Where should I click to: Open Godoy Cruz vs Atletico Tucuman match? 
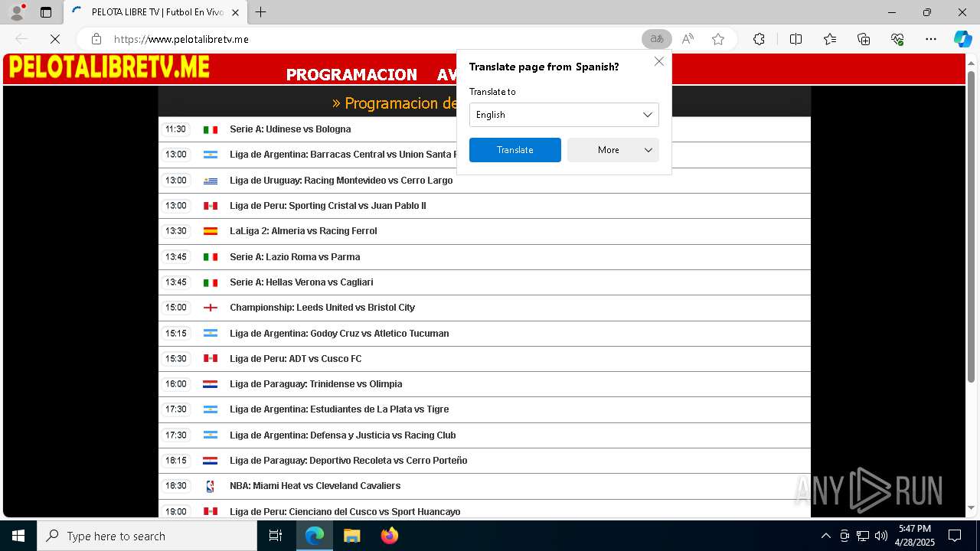339,334
